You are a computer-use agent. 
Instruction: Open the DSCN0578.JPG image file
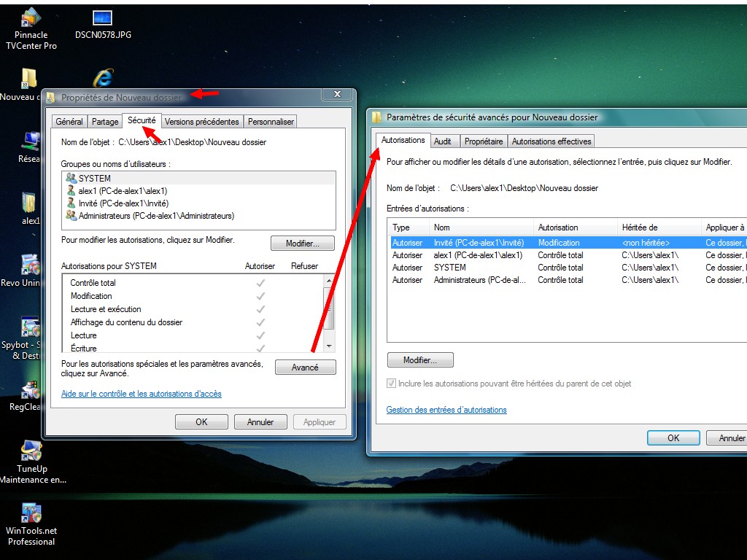103,18
